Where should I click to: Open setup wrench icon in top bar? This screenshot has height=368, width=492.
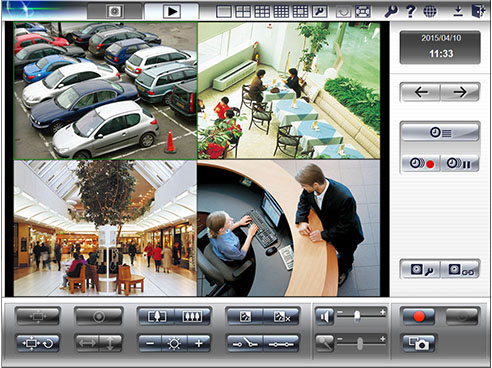(391, 12)
